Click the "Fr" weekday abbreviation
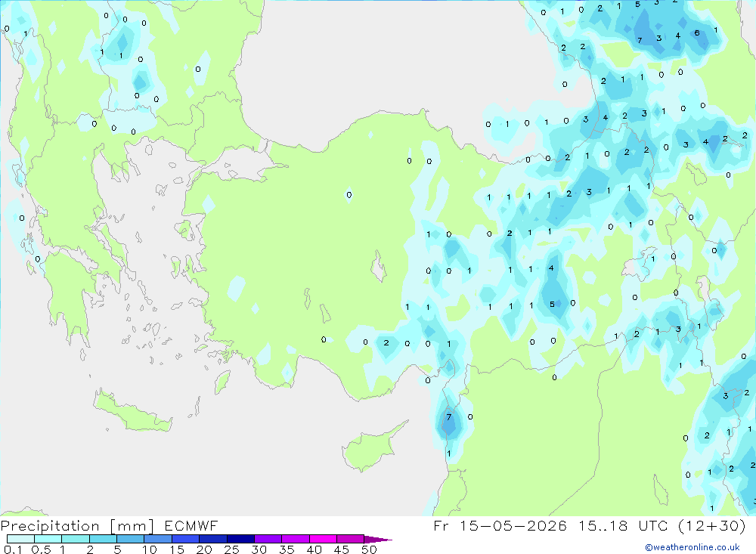Screen dimensions: 756x554 coord(441,525)
